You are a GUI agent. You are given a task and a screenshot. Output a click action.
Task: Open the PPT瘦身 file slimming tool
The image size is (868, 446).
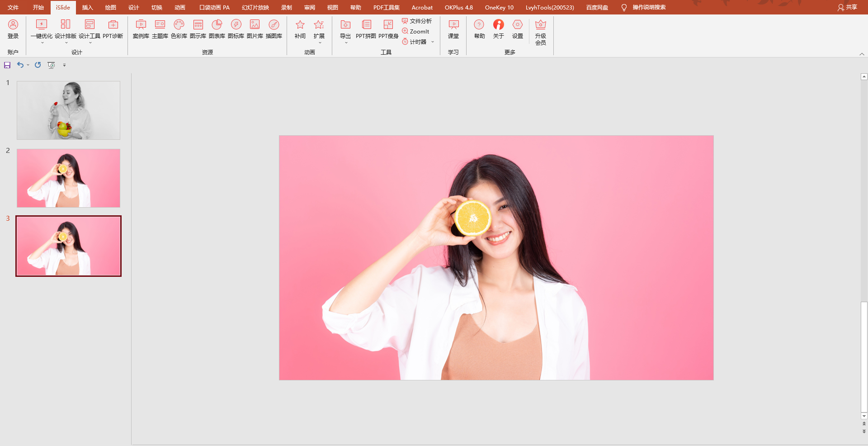click(x=388, y=29)
